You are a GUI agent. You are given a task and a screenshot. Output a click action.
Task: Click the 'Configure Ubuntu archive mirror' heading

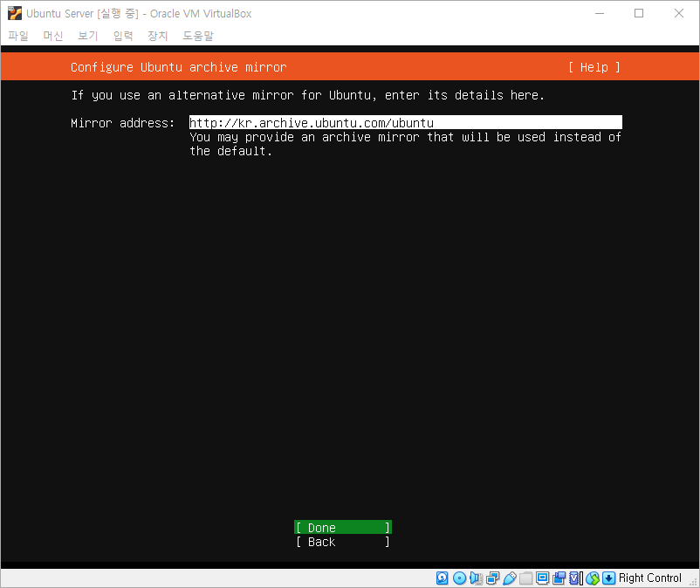coord(179,67)
